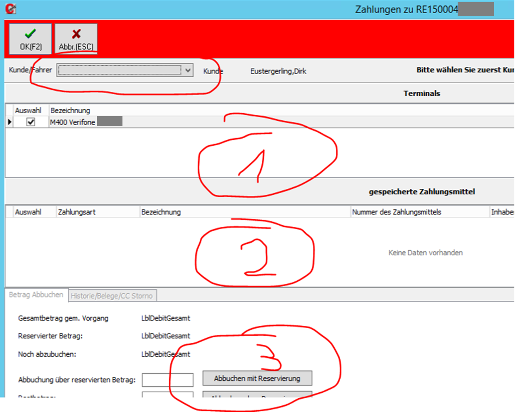Click row indicator arrow beside M400 Verifone
This screenshot has width=529, height=420.
pos(9,122)
